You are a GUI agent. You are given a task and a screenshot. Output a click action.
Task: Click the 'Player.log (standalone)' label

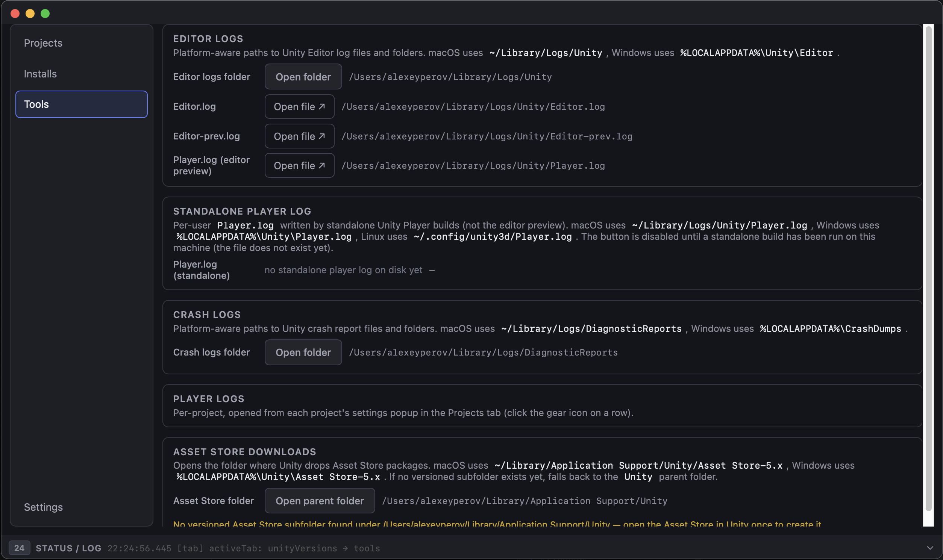tap(201, 270)
